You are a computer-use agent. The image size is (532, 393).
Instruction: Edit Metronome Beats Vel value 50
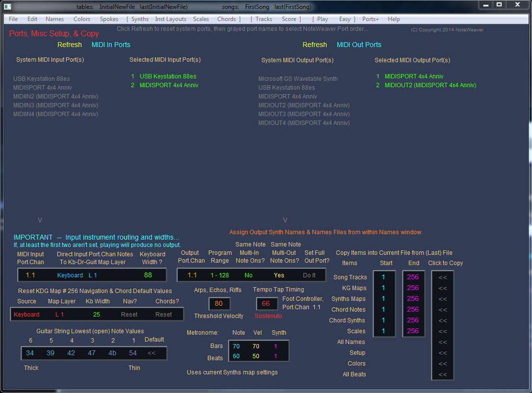click(256, 356)
